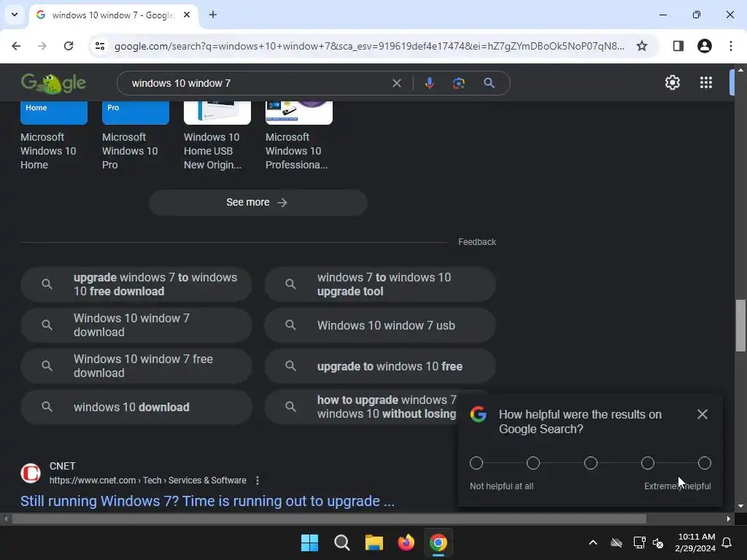Search 'windows 7 to windows 10 upgrade tool'
The image size is (747, 560).
point(379,284)
